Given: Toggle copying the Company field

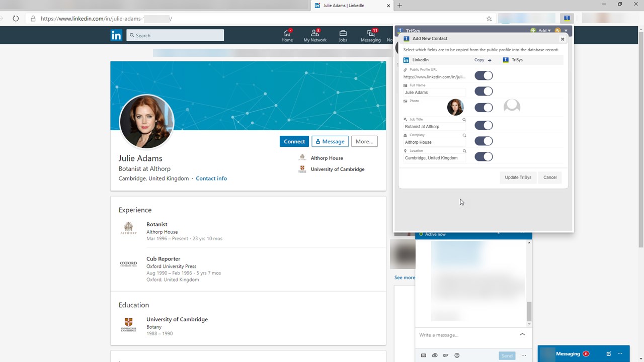Looking at the screenshot, I should pos(484,141).
